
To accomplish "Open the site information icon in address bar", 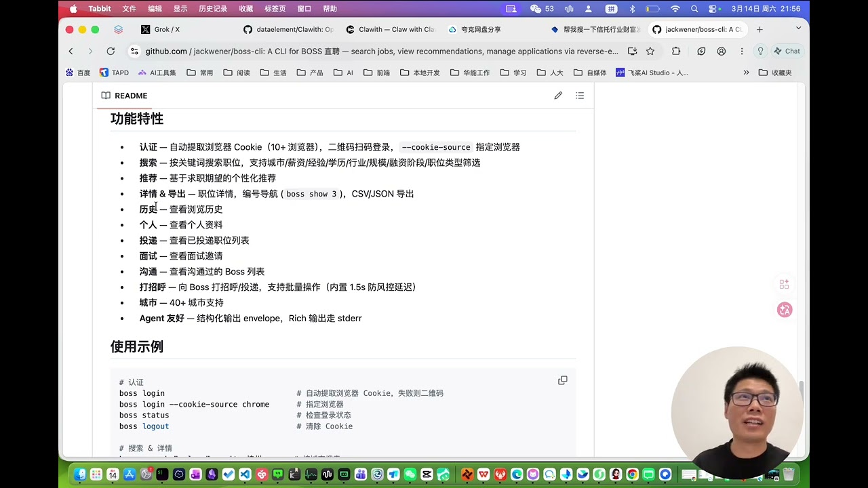I will pyautogui.click(x=134, y=51).
